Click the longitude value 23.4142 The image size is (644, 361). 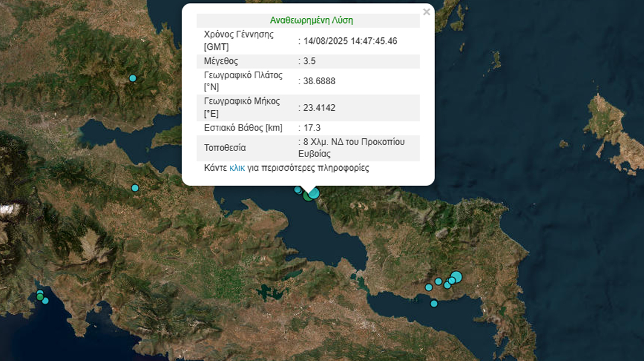tap(319, 108)
